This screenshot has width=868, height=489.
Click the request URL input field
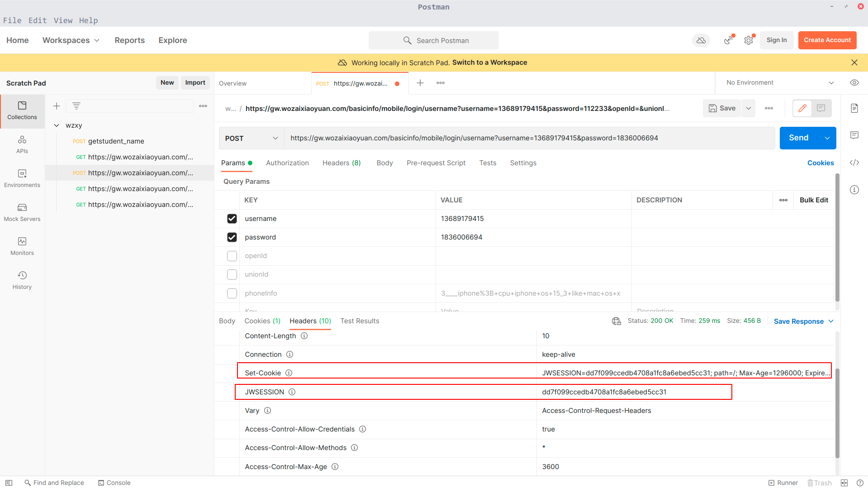tap(529, 138)
